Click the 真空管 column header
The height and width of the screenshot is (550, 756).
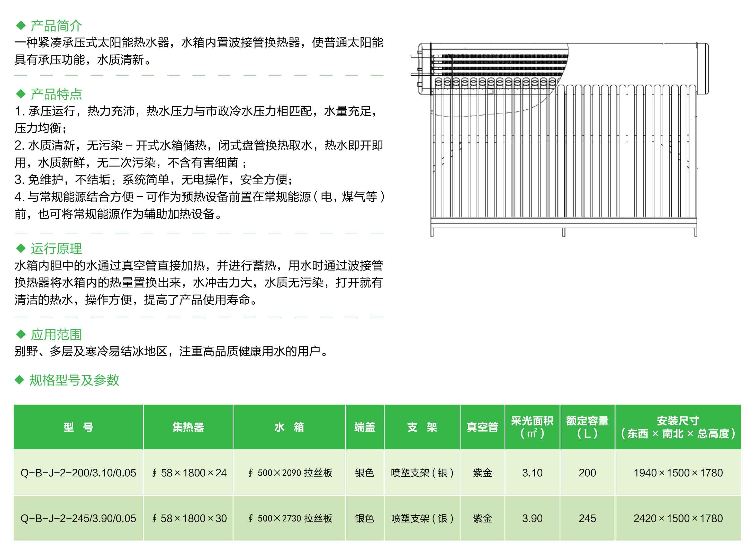tap(482, 427)
